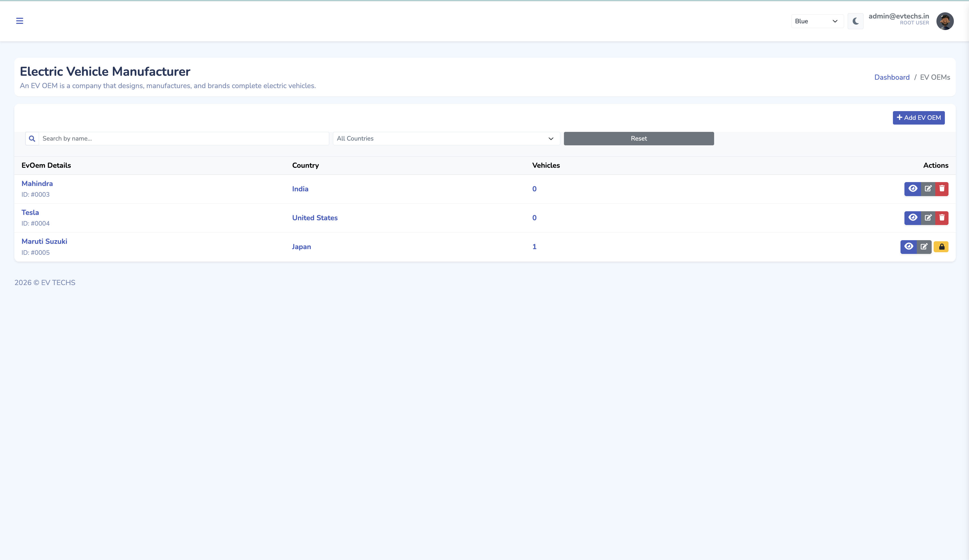
Task: Focus the Search by name field
Action: point(184,138)
